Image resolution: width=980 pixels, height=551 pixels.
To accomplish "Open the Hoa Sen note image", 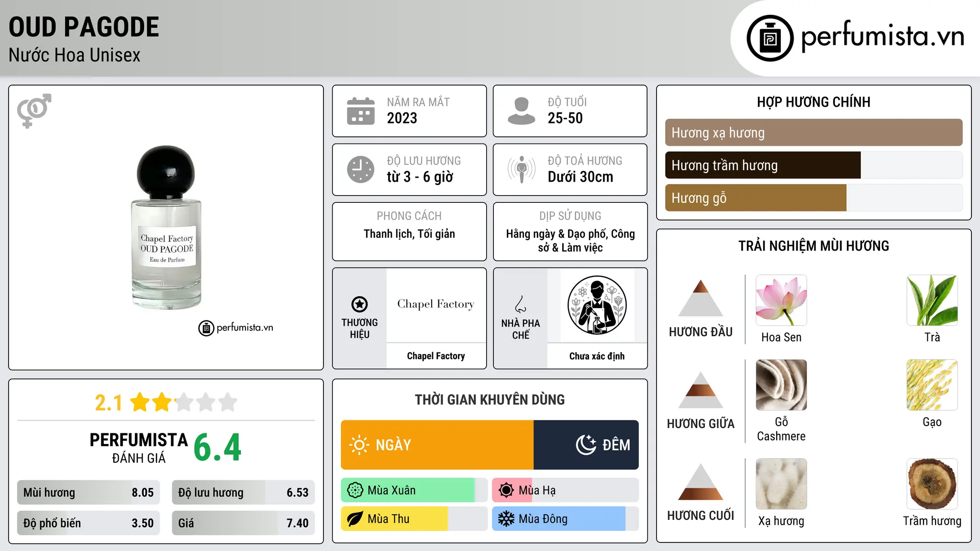I will coord(781,300).
